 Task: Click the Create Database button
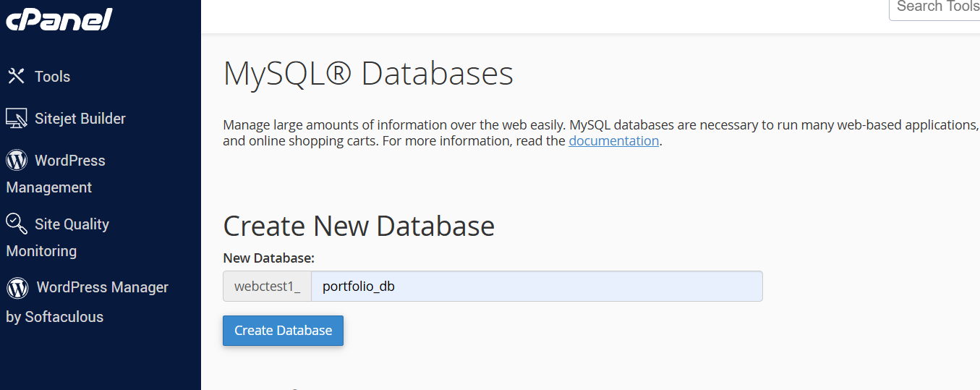pos(283,331)
